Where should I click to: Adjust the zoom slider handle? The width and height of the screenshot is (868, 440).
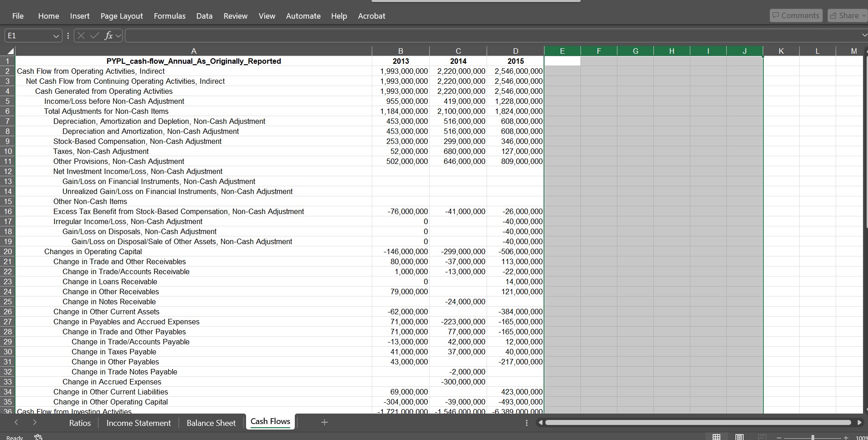[812, 438]
